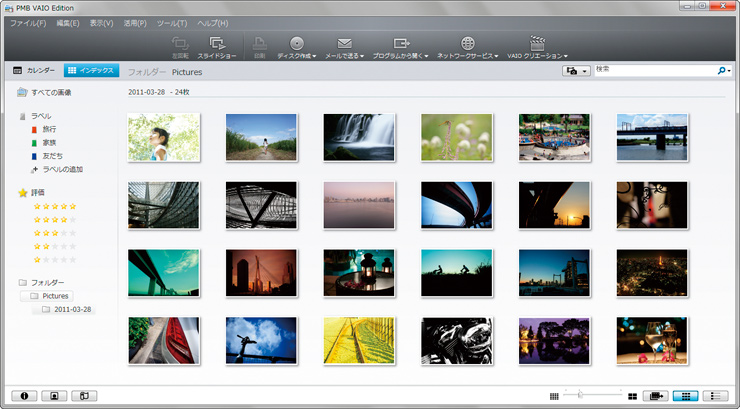740x409 pixels.
Task: Open the ネットワークサービス globe icon
Action: click(468, 44)
